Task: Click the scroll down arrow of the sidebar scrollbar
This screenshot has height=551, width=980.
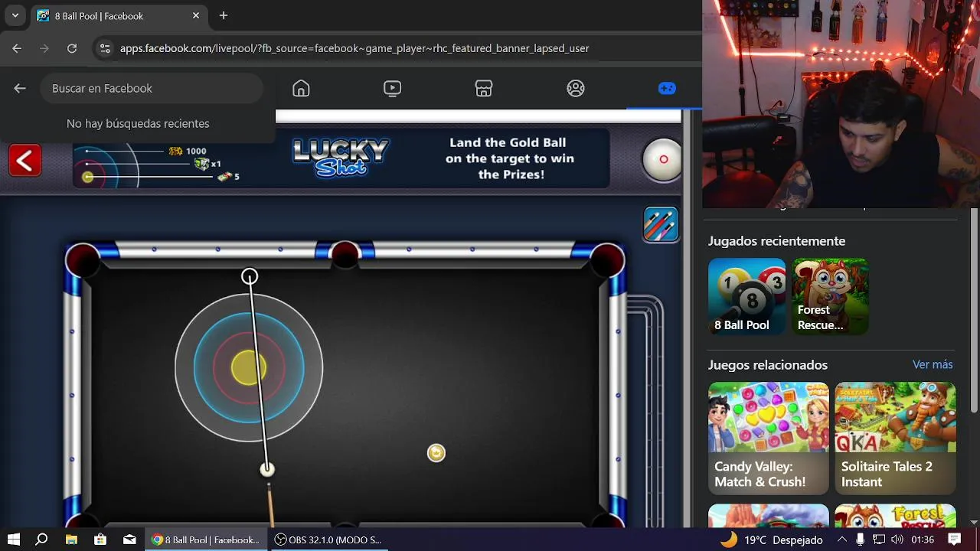Action: pos(974,523)
